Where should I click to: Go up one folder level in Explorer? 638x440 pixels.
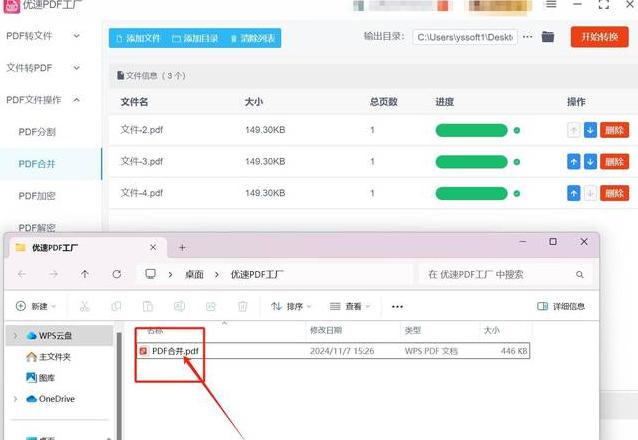click(85, 274)
